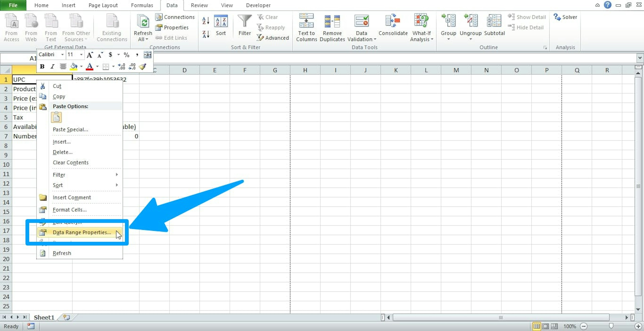Launch the Solver add-in
The image size is (644, 331).
pos(565,17)
